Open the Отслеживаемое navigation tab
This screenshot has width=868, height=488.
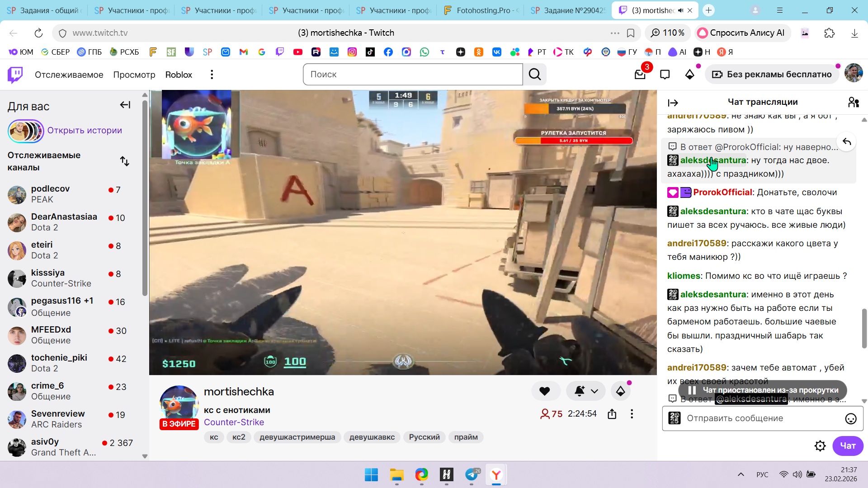69,75
